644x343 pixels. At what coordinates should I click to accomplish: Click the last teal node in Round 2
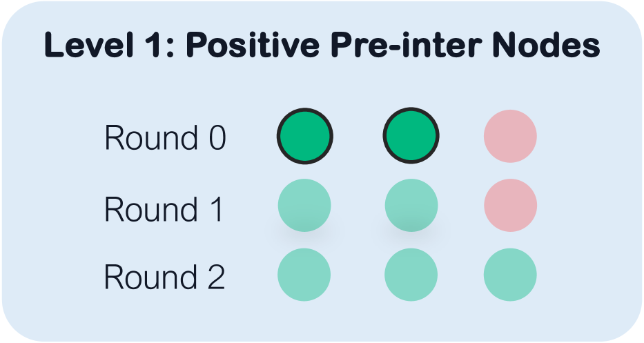pos(510,275)
